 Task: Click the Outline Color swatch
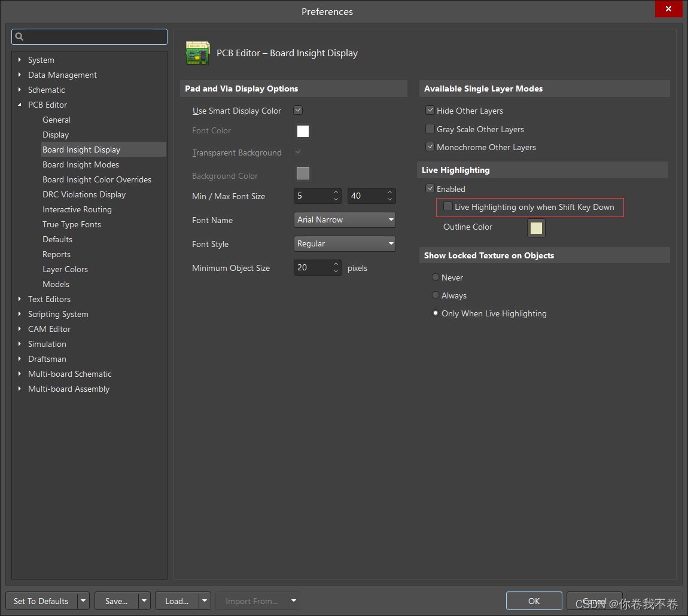(536, 228)
